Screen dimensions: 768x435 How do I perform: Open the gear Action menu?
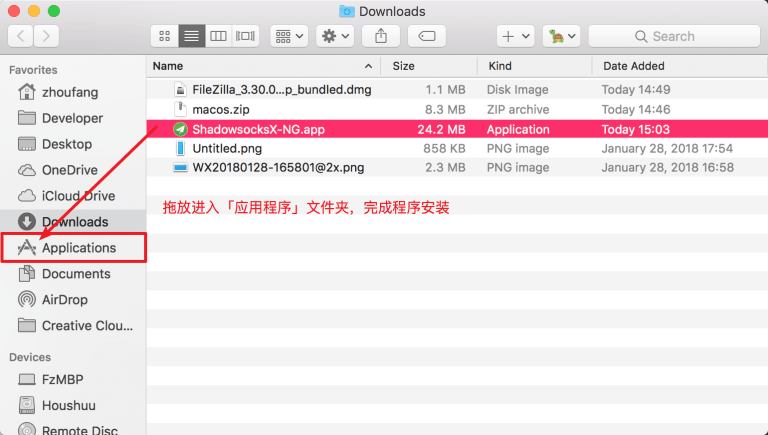(x=335, y=36)
